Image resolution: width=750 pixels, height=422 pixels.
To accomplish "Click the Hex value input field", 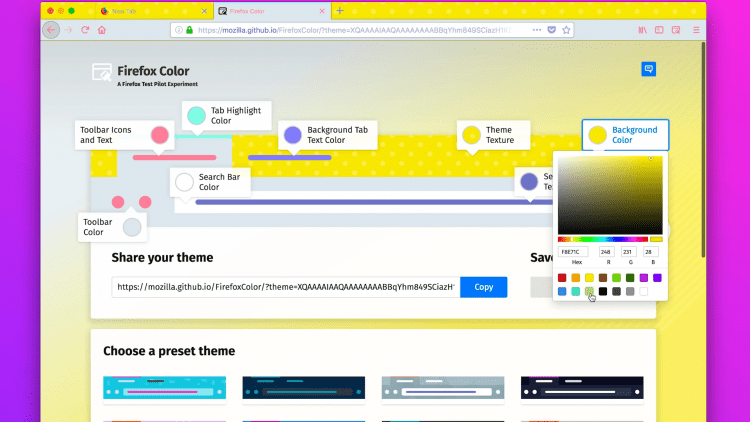I will tap(573, 252).
